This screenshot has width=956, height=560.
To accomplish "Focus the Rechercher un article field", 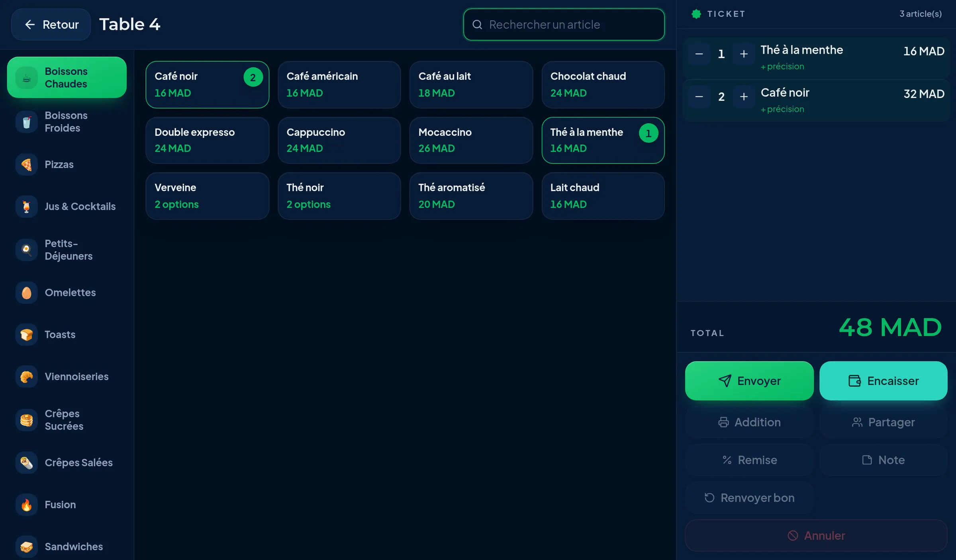I will coord(564,25).
